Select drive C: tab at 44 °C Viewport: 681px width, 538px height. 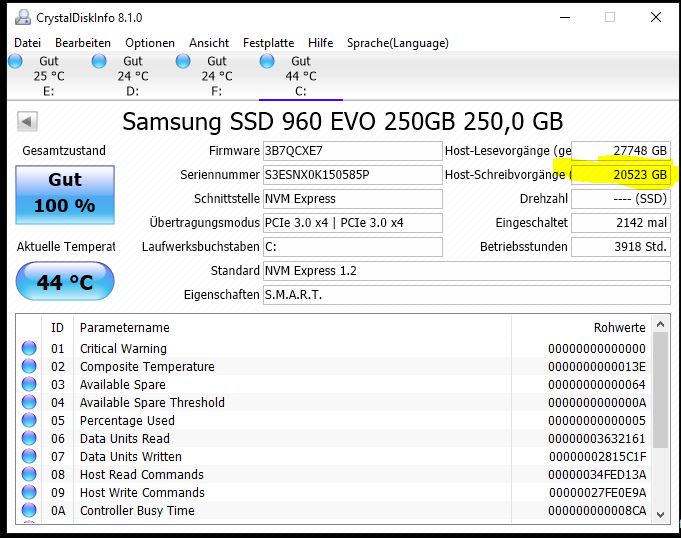pos(301,76)
